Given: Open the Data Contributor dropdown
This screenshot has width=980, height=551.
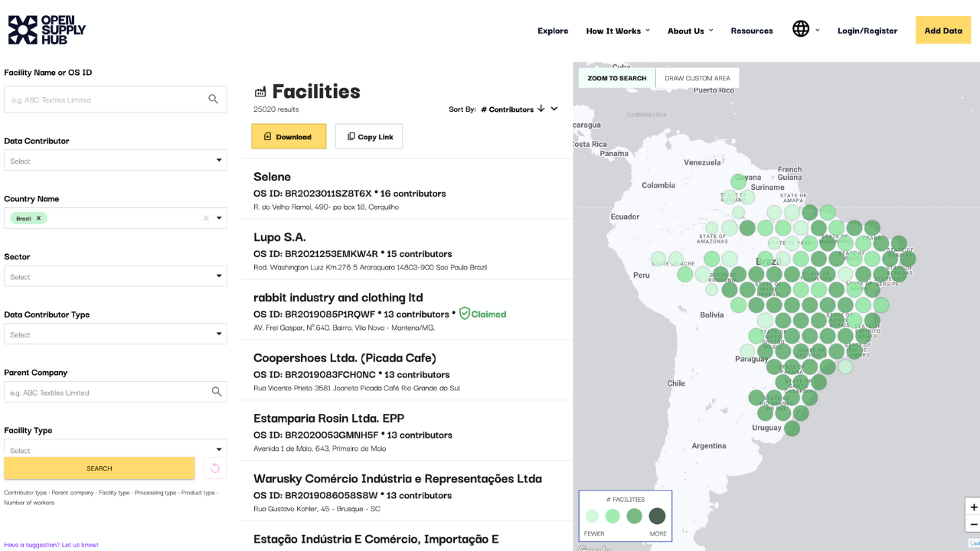Looking at the screenshot, I should point(115,159).
